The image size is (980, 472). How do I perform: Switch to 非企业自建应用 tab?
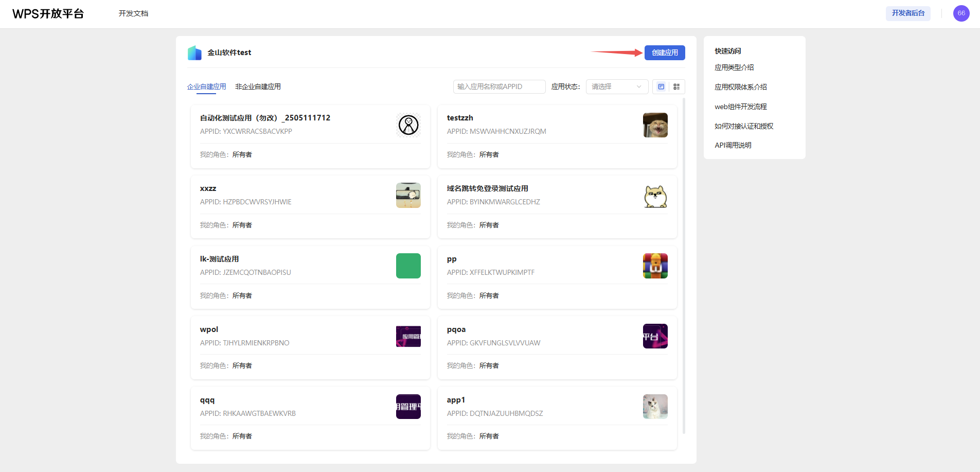coord(258,87)
